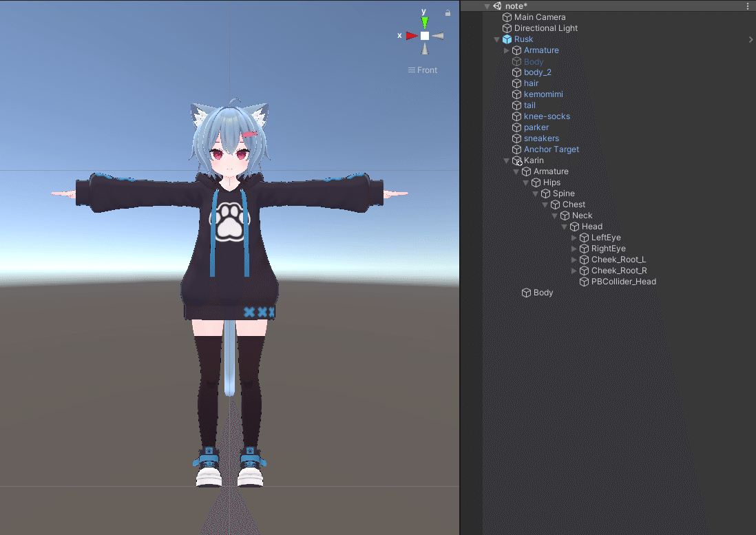The width and height of the screenshot is (756, 535).
Task: Click the blue Rusk prefab icon
Action: [x=507, y=39]
